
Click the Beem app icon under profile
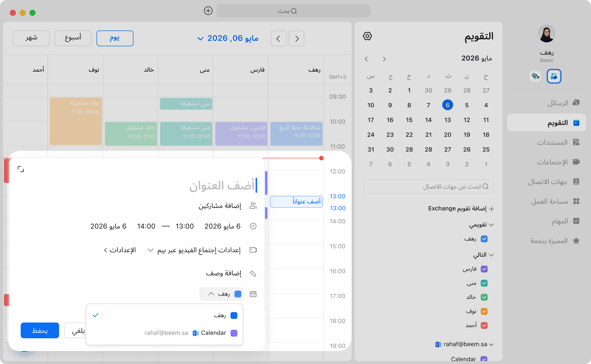pyautogui.click(x=554, y=76)
